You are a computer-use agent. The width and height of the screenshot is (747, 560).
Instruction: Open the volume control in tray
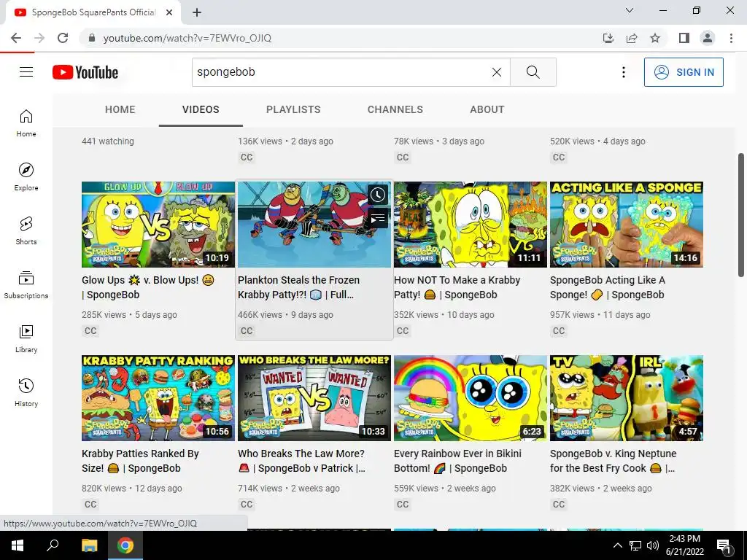[x=653, y=545]
